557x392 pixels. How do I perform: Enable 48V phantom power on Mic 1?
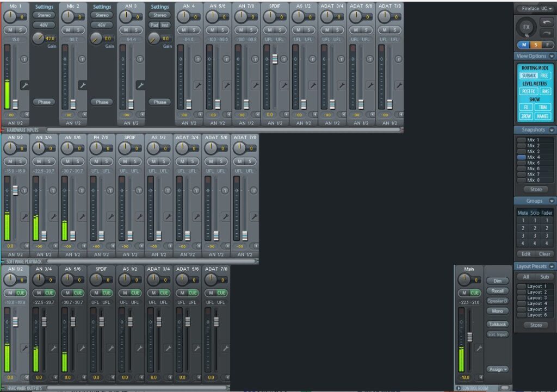coord(44,25)
